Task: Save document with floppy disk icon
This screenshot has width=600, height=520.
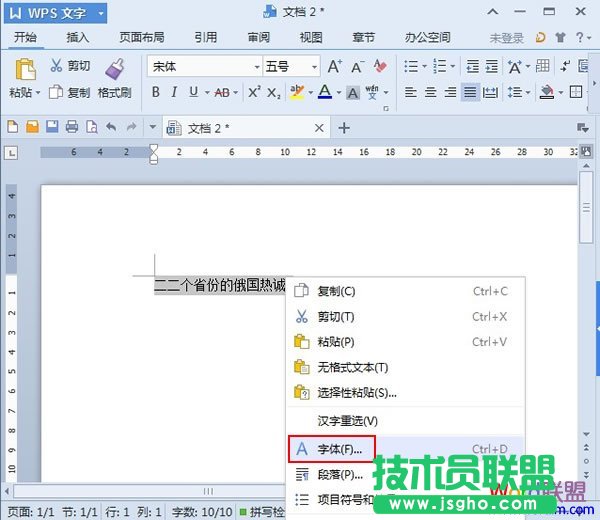Action: (52, 127)
